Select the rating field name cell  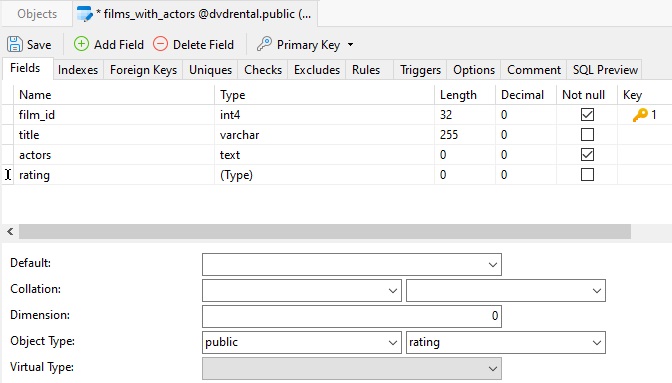[114, 175]
